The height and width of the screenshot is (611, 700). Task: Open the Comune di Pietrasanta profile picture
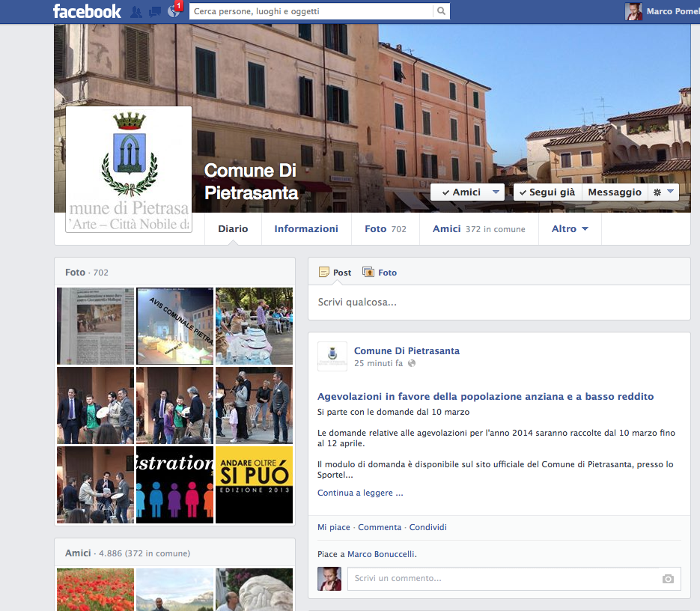pyautogui.click(x=129, y=169)
